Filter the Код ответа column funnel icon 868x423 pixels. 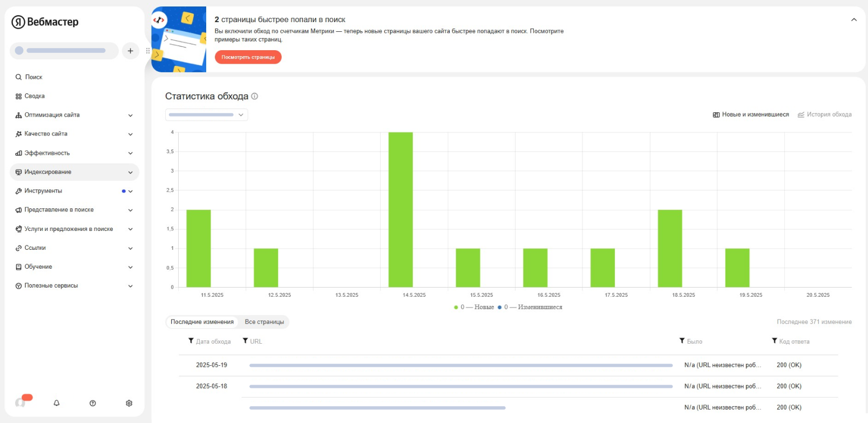[x=775, y=341]
